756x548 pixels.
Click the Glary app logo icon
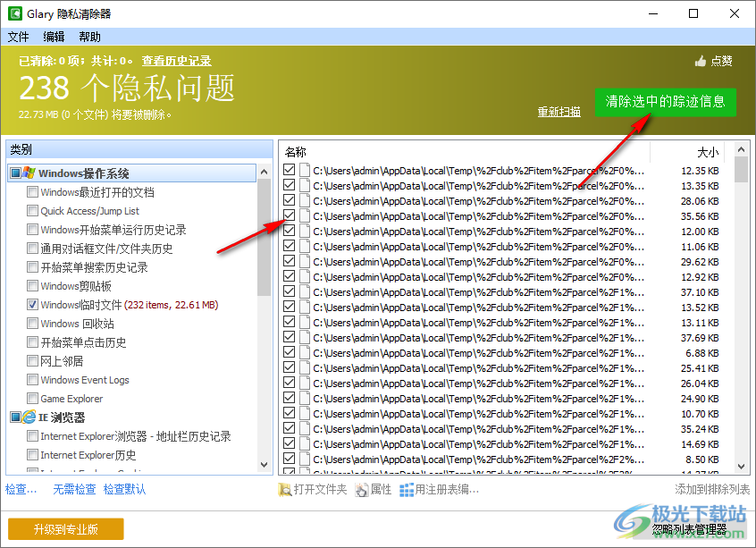pyautogui.click(x=15, y=13)
